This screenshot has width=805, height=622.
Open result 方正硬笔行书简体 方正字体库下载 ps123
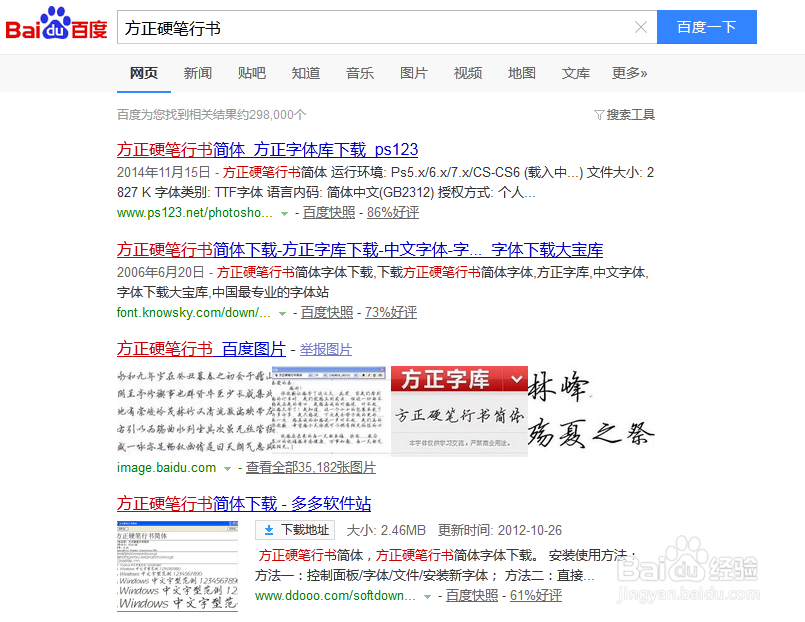(267, 150)
